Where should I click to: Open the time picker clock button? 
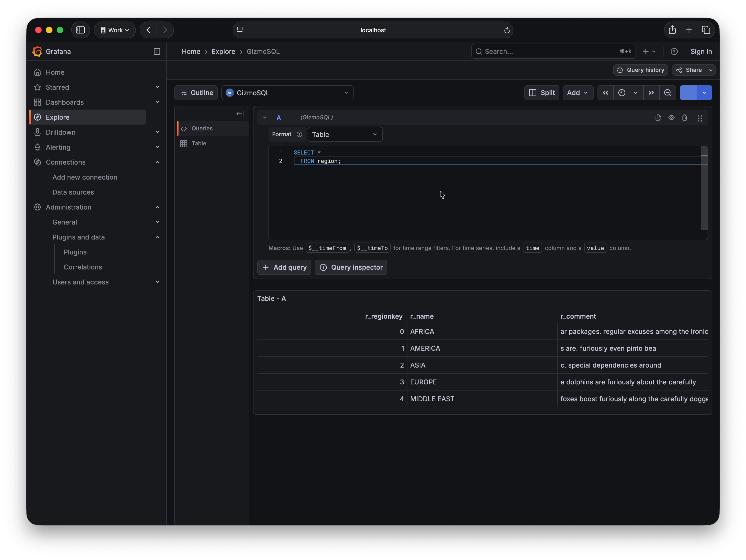point(628,93)
